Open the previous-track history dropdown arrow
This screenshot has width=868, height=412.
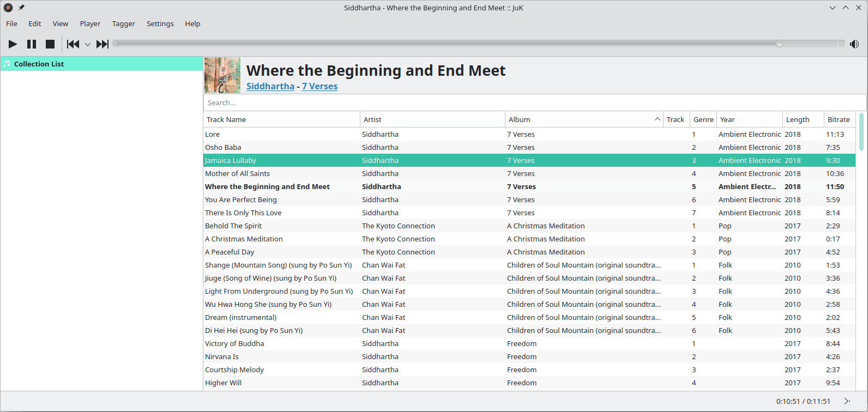point(87,45)
